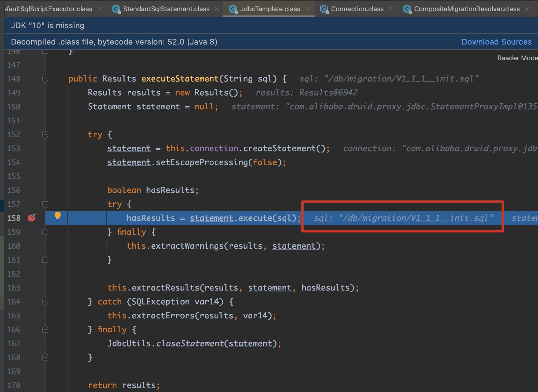
Task: Click the class icon on CompositeMigrationResolver.class tab
Action: (x=407, y=9)
